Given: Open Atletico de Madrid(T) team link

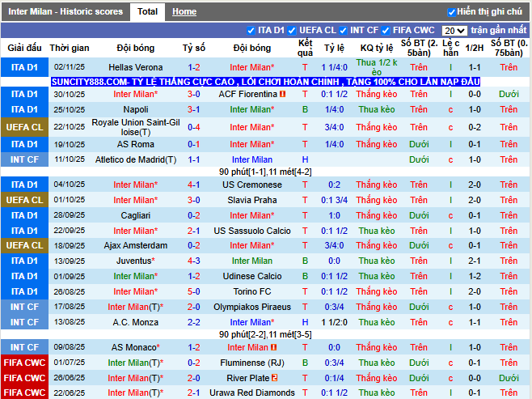Looking at the screenshot, I should (135, 159).
